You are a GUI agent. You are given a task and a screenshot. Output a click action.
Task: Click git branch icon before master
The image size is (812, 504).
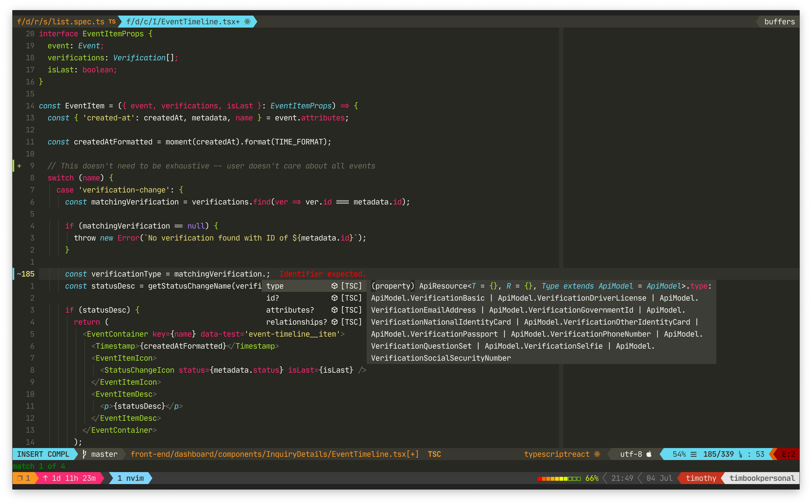pyautogui.click(x=84, y=454)
